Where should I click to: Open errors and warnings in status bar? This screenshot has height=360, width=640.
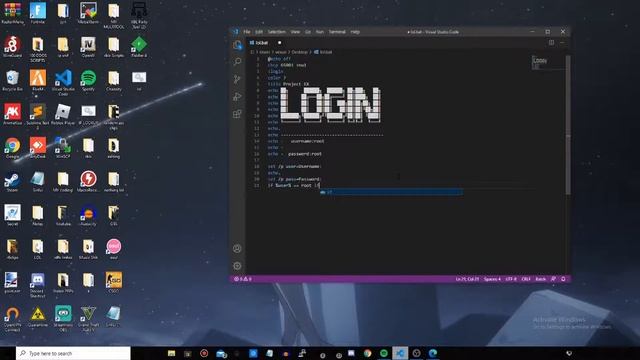coord(242,279)
